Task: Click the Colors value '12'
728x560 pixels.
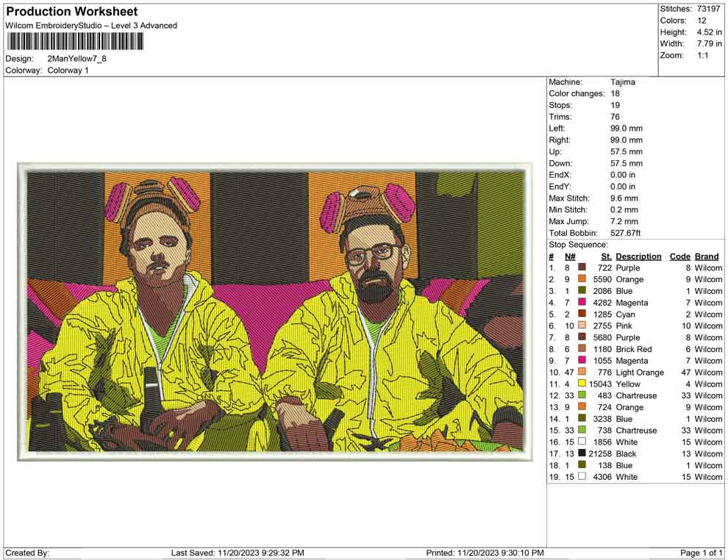Action: point(702,21)
